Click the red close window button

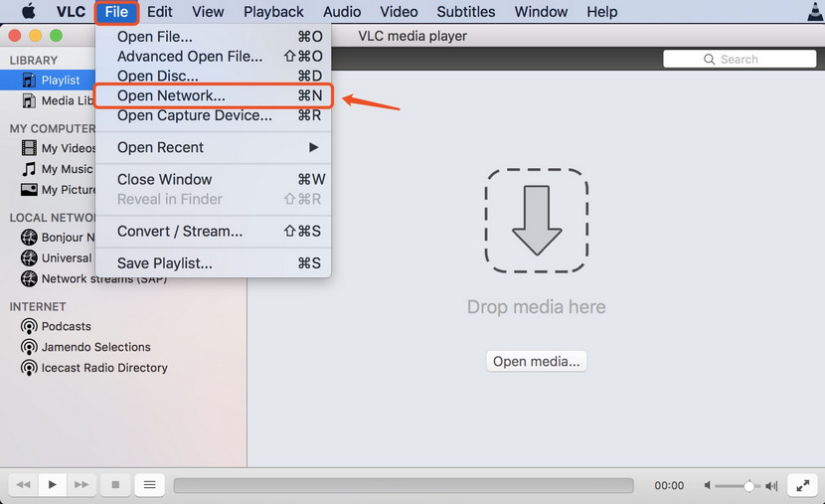pyautogui.click(x=15, y=36)
